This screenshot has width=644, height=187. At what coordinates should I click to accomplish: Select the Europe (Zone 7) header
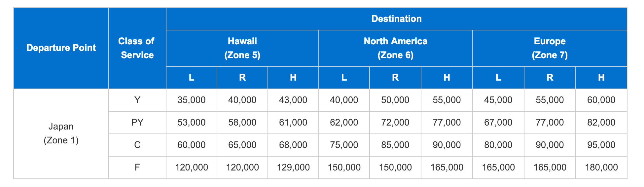550,48
